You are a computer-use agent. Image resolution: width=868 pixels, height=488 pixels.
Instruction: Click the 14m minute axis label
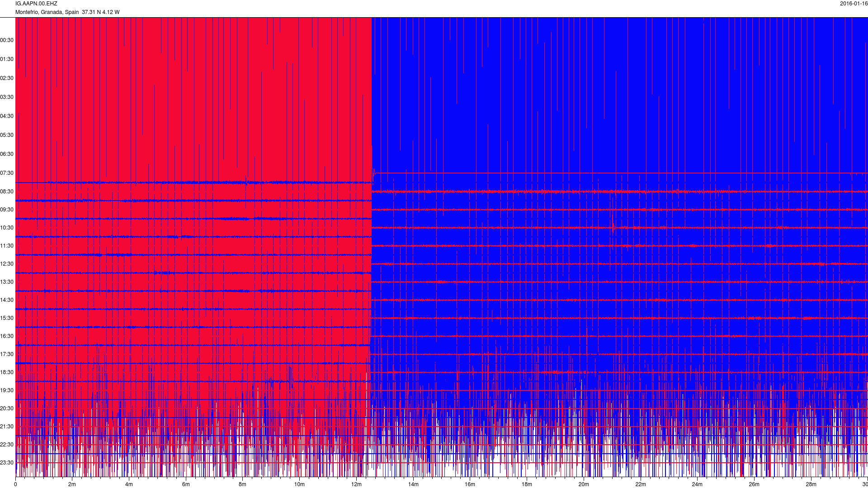tap(413, 484)
